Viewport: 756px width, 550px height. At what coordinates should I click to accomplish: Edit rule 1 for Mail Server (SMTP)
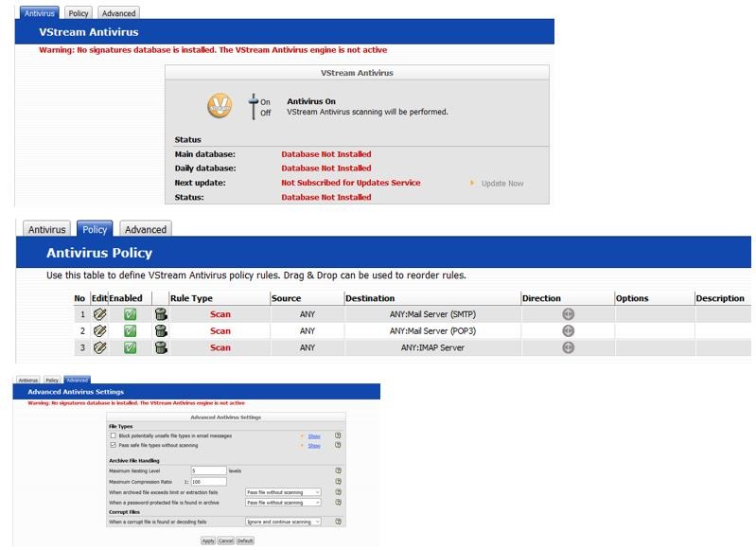tap(99, 314)
